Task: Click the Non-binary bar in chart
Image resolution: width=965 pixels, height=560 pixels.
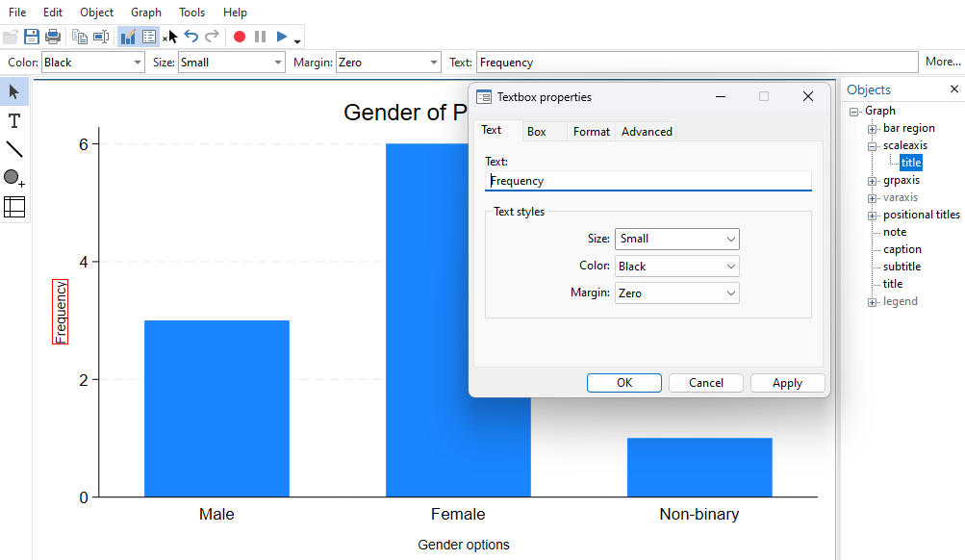Action: coord(699,468)
